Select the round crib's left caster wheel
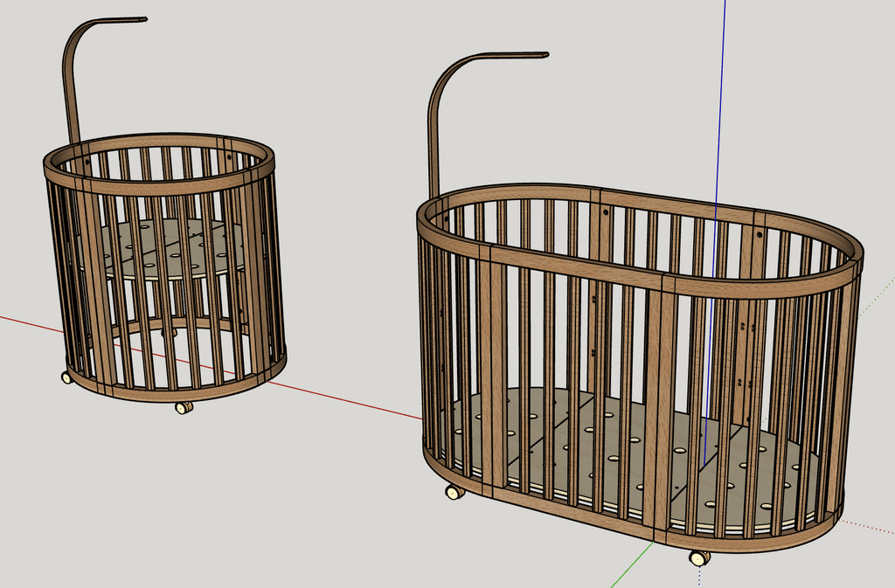The image size is (895, 588). [66, 377]
